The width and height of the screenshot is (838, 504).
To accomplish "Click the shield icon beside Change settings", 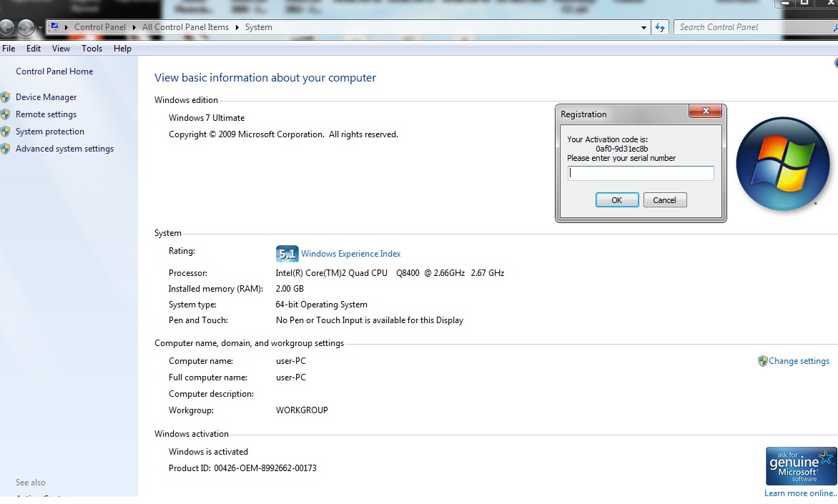I will click(763, 361).
